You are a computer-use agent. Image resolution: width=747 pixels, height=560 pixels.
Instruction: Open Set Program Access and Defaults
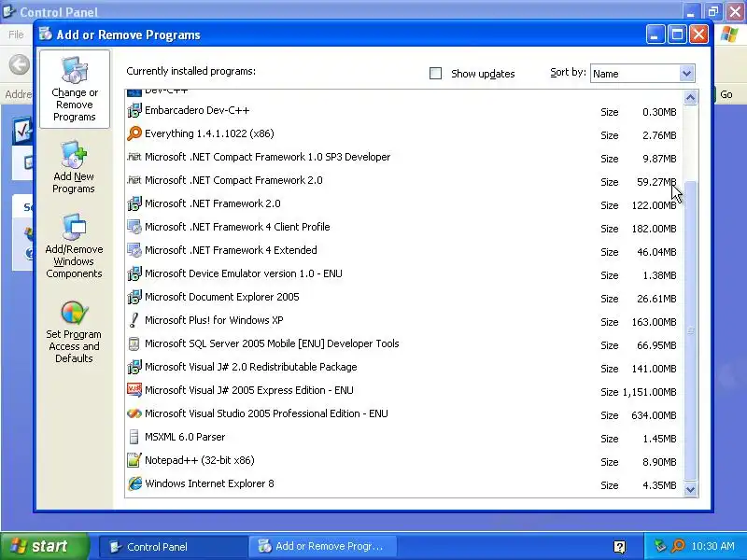[74, 332]
